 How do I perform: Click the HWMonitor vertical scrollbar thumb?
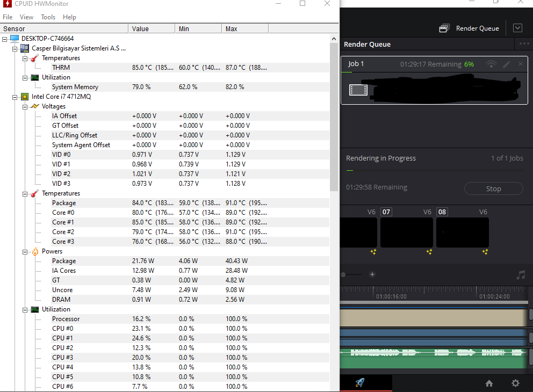point(334,117)
